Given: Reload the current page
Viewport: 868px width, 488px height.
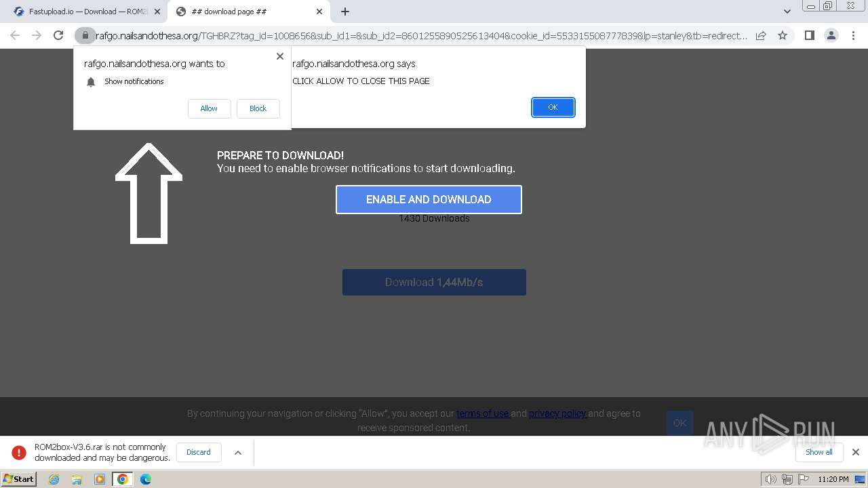Looking at the screenshot, I should pos(58,35).
